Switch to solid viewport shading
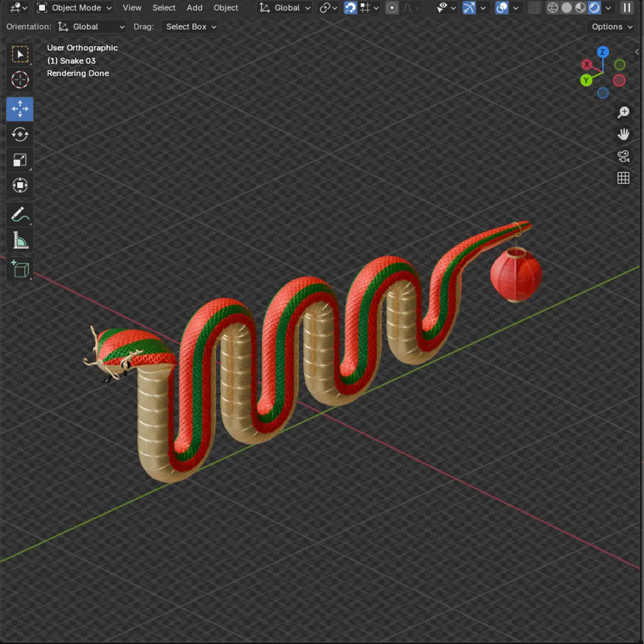The height and width of the screenshot is (644, 644). pyautogui.click(x=567, y=8)
